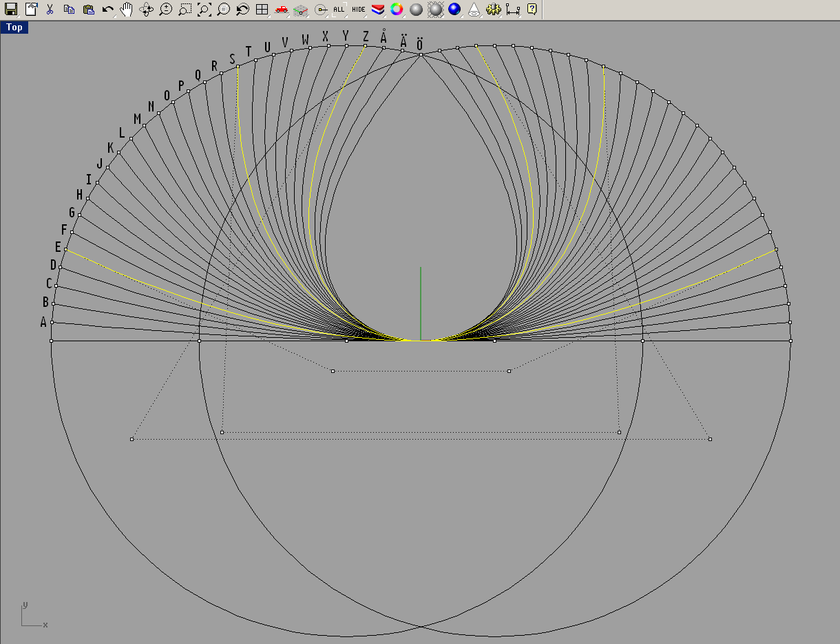Switch to the four viewport layout
The image size is (840, 644).
click(262, 10)
